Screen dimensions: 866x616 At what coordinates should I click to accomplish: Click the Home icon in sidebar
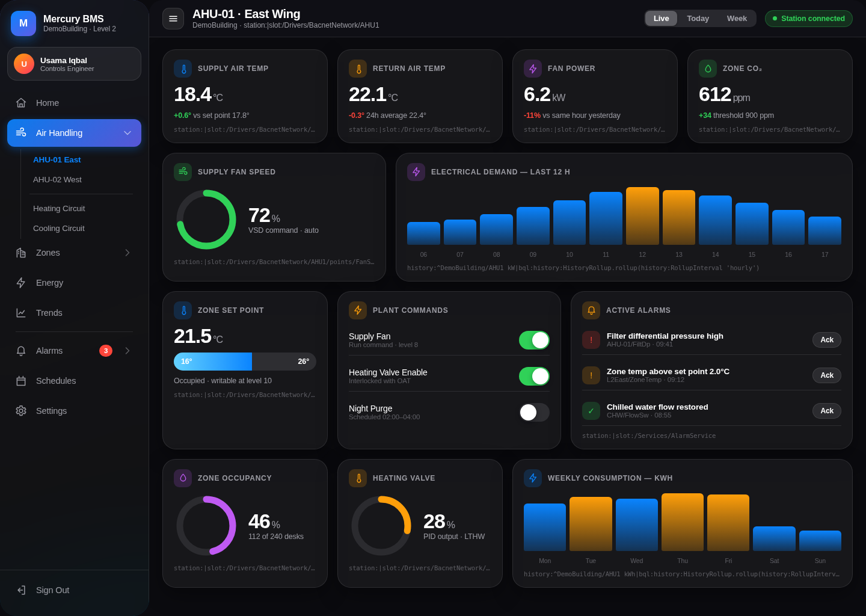[21, 103]
